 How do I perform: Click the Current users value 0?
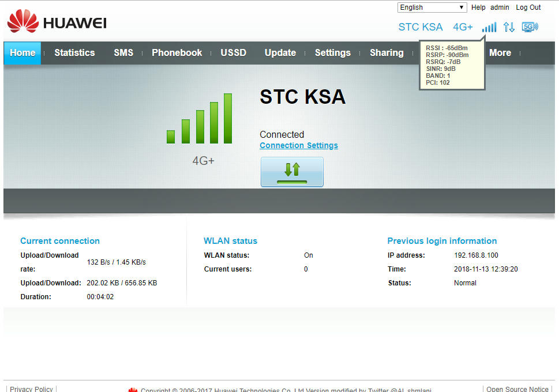coord(306,269)
